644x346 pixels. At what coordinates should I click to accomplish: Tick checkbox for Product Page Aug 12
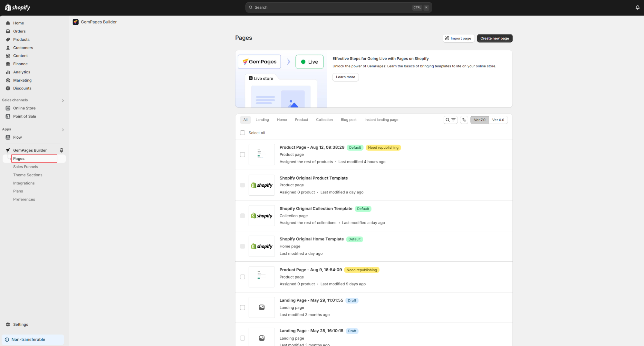point(243,154)
